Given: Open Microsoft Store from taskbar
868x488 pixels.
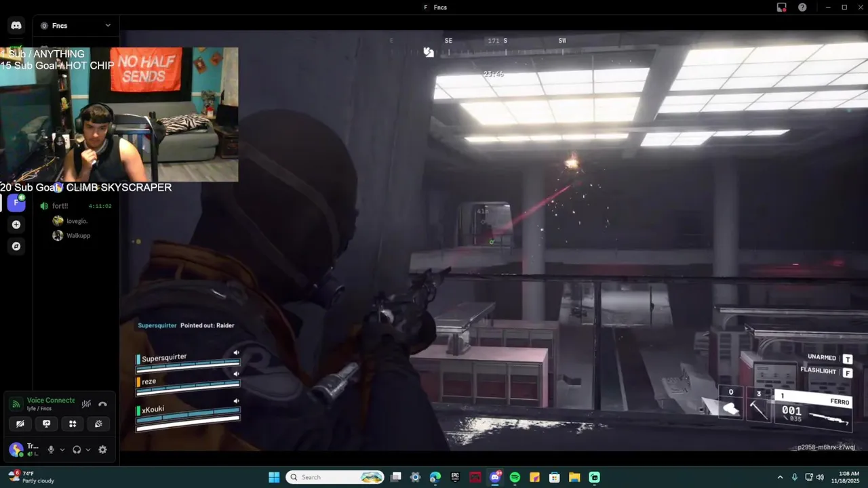Looking at the screenshot, I should (x=554, y=477).
